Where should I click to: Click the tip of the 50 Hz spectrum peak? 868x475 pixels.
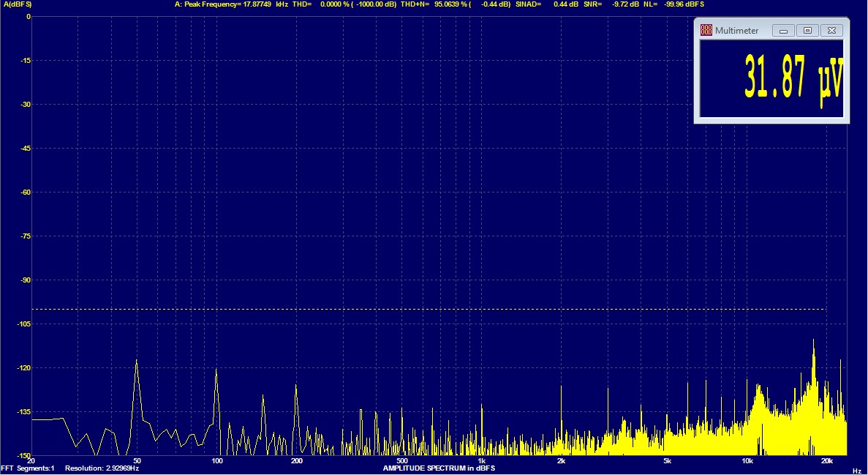point(136,360)
